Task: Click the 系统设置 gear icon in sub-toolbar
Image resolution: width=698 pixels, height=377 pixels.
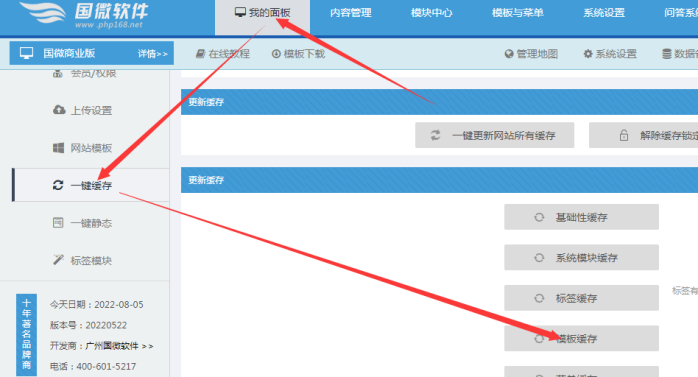Action: point(588,54)
